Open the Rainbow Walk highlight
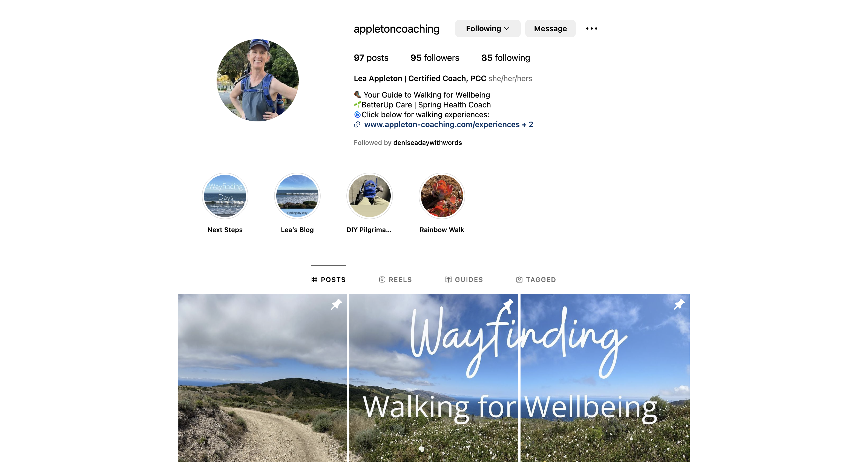This screenshot has width=868, height=462. click(442, 196)
